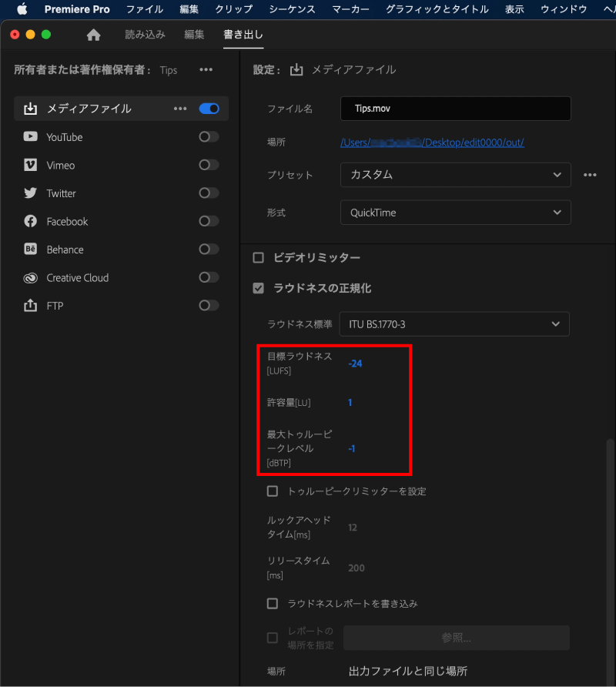Select the Behance destination label
This screenshot has width=616, height=687.
coord(65,250)
